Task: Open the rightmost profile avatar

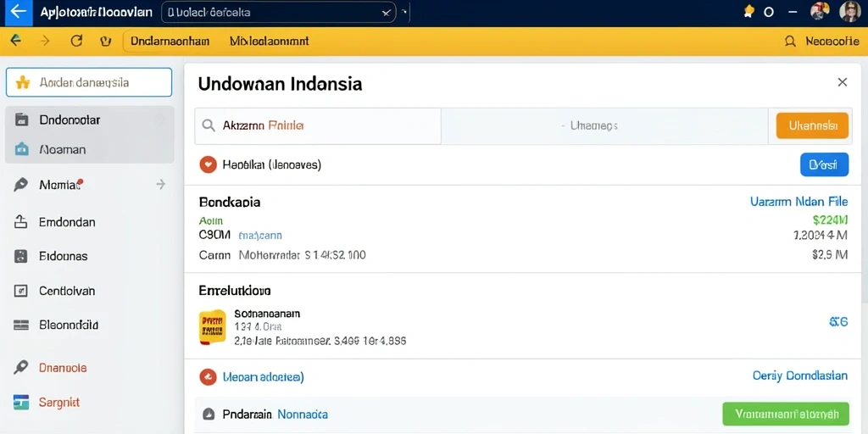Action: tap(849, 11)
